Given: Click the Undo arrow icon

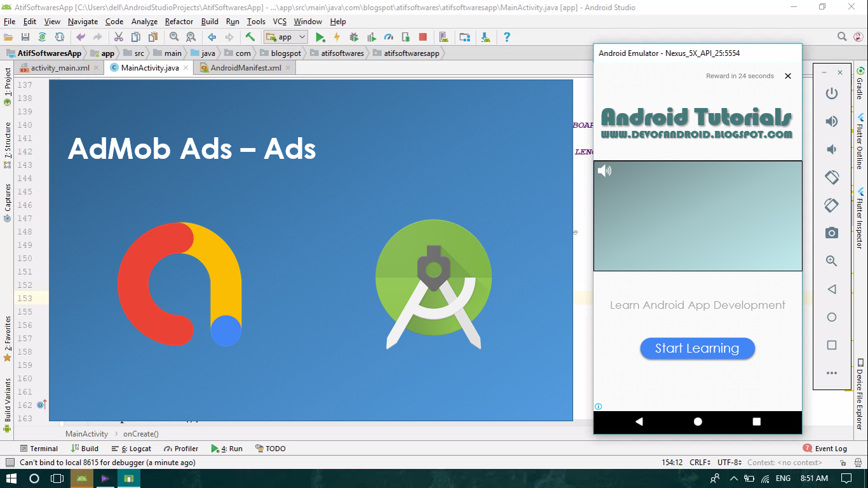Looking at the screenshot, I should 81,37.
